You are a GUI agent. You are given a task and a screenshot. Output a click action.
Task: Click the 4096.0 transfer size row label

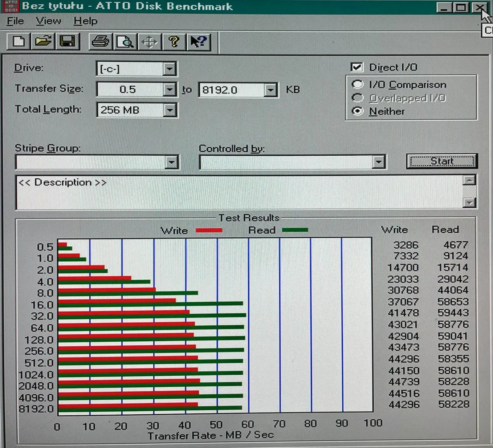pos(36,398)
